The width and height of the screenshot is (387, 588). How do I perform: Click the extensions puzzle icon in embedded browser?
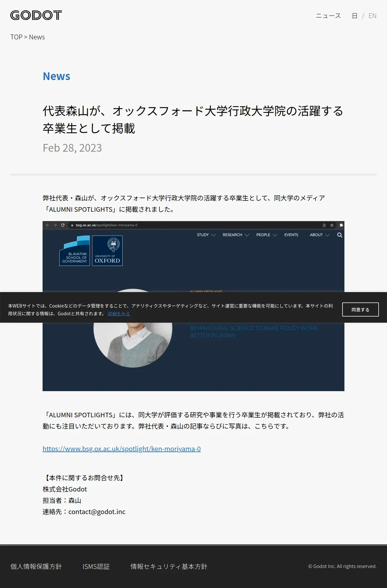341,225
